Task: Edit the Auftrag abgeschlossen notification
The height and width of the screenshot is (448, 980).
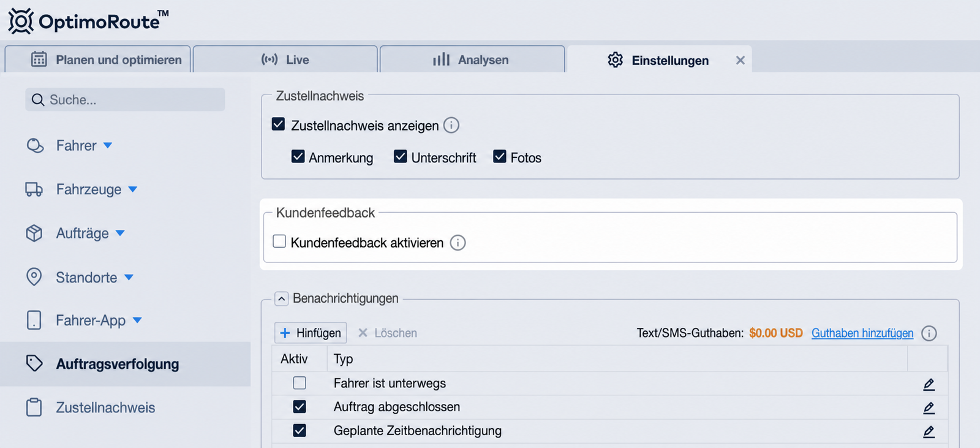Action: click(x=929, y=408)
